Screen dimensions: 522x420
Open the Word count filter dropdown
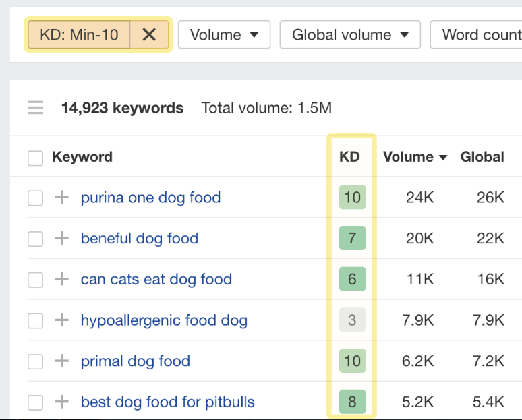(x=479, y=35)
